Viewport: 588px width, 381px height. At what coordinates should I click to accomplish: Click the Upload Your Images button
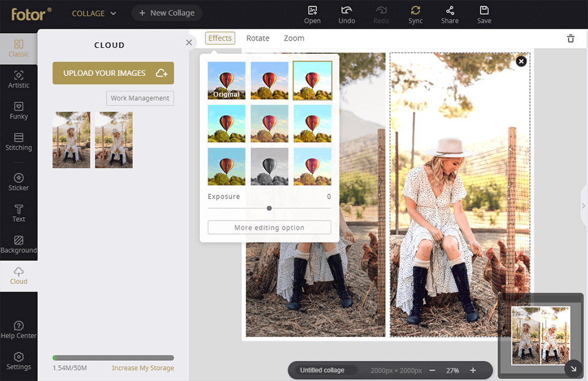[x=113, y=73]
